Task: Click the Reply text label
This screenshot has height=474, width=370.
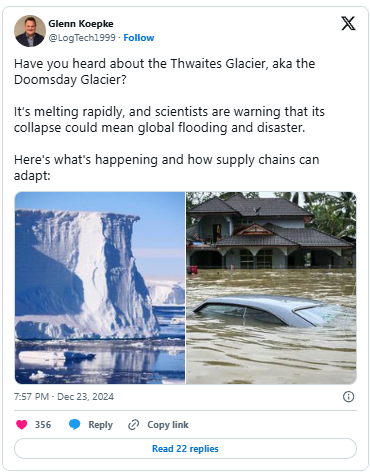Action: 100,425
